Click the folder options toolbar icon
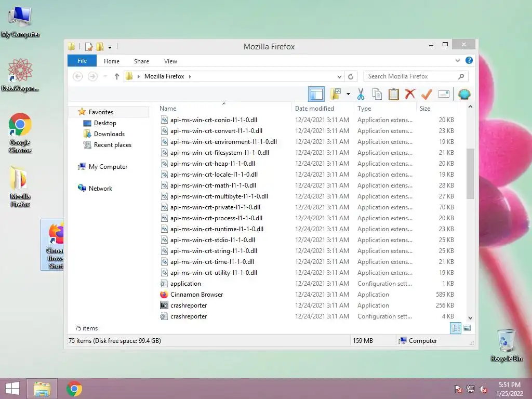532x399 pixels. tap(335, 94)
